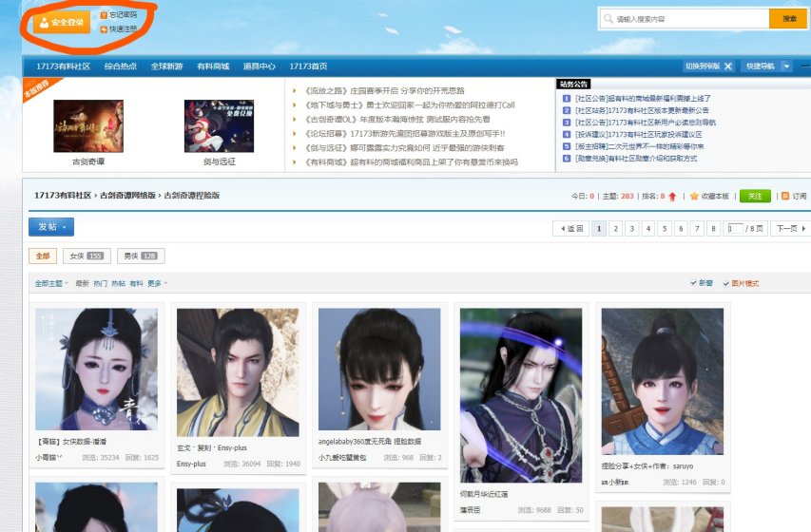This screenshot has width=811, height=532.
Task: Click the green 关注 follow button
Action: [755, 196]
